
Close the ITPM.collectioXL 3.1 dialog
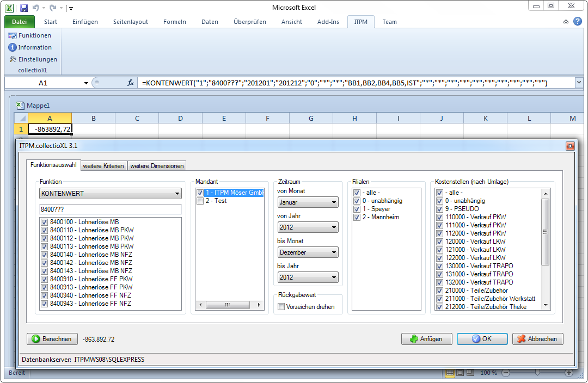570,146
